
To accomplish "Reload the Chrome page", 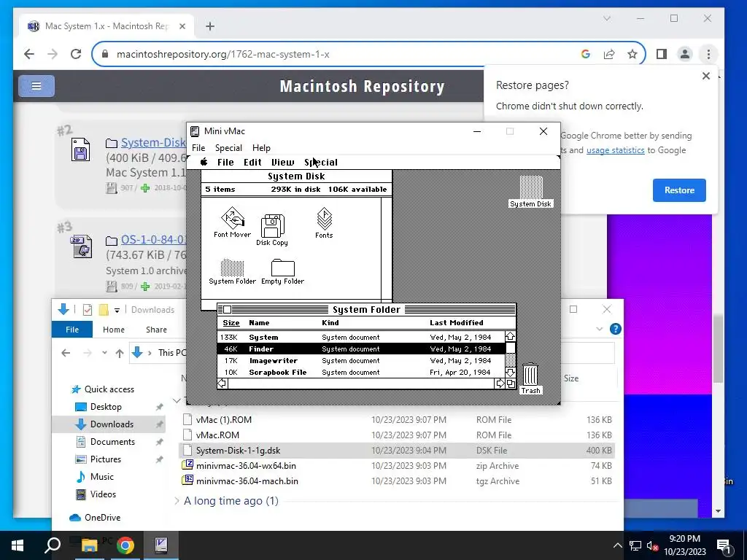I will (76, 54).
